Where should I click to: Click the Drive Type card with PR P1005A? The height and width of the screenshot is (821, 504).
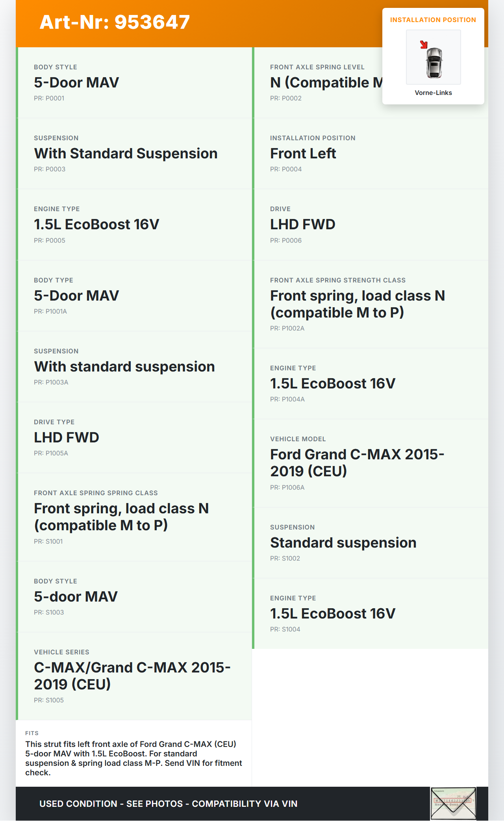coord(134,437)
